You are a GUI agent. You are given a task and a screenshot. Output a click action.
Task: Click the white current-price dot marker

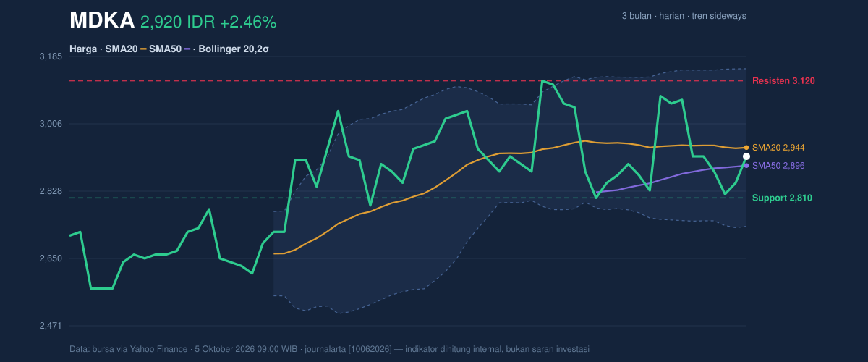pyautogui.click(x=746, y=156)
